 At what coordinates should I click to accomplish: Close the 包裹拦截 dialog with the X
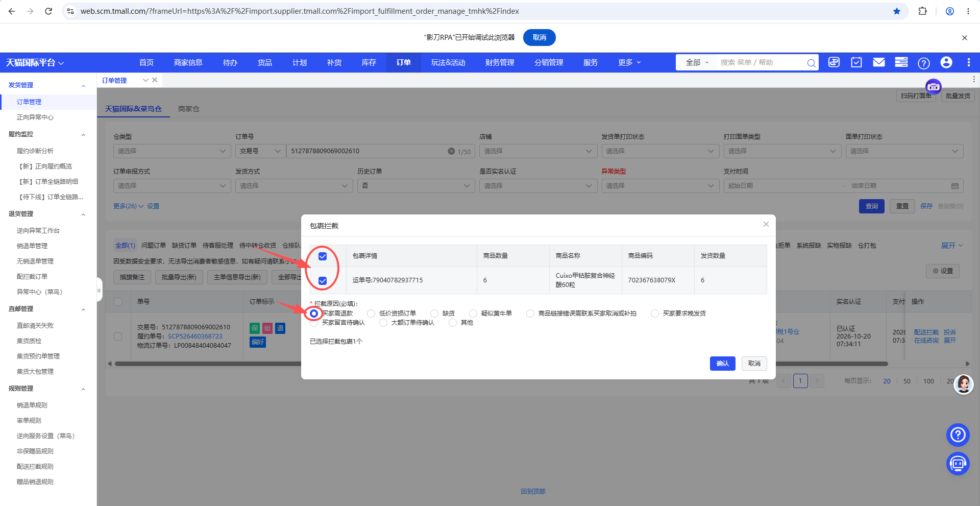pos(766,224)
